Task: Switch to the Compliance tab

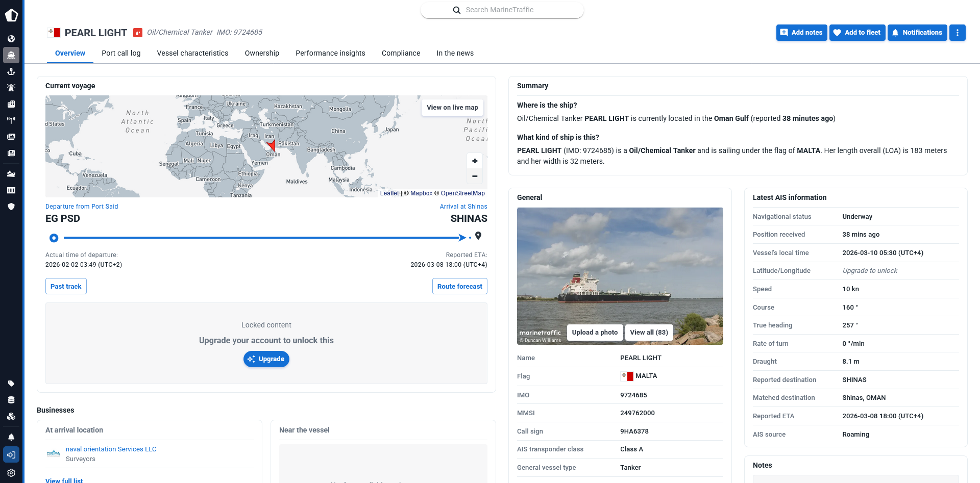Action: pos(401,53)
